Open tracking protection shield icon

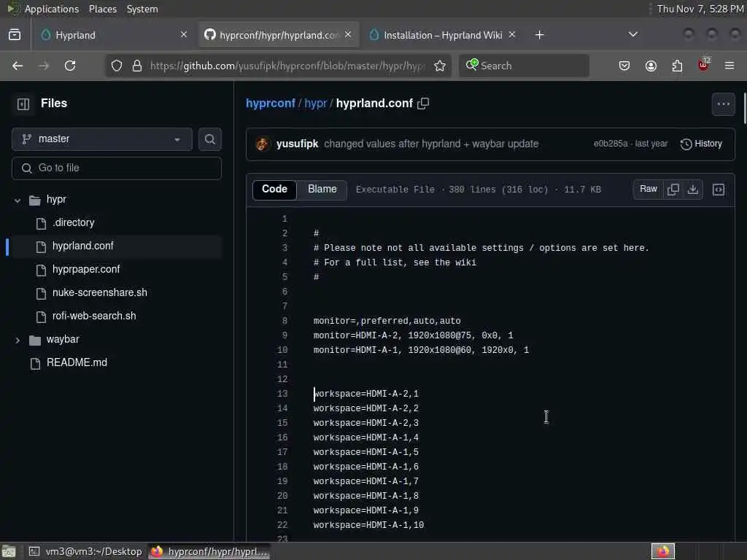(116, 66)
